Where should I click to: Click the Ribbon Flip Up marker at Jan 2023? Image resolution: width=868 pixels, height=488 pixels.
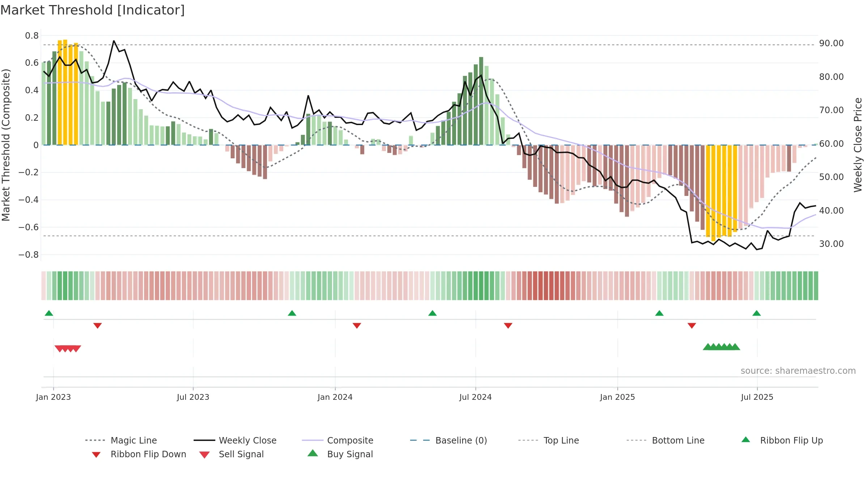[49, 313]
